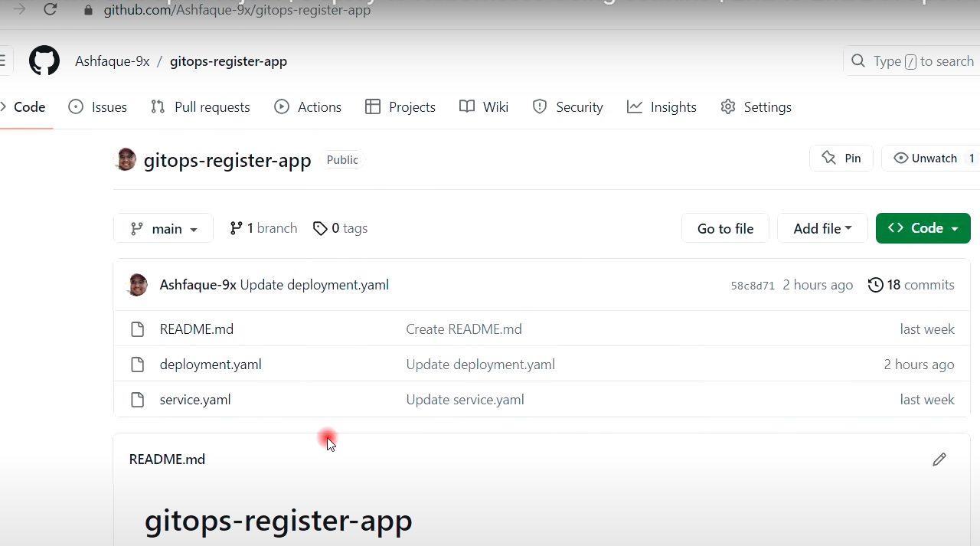Click the gitops-register-app README heading

point(279,521)
